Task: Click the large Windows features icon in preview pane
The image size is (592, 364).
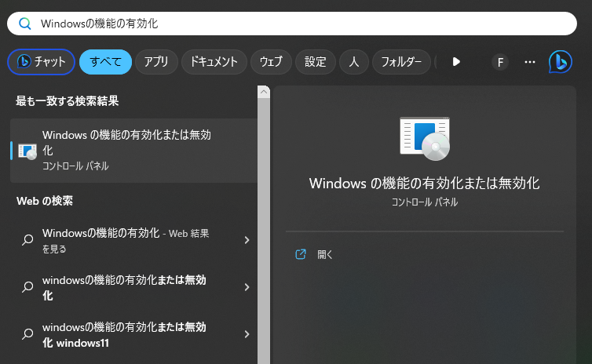Action: pos(425,138)
